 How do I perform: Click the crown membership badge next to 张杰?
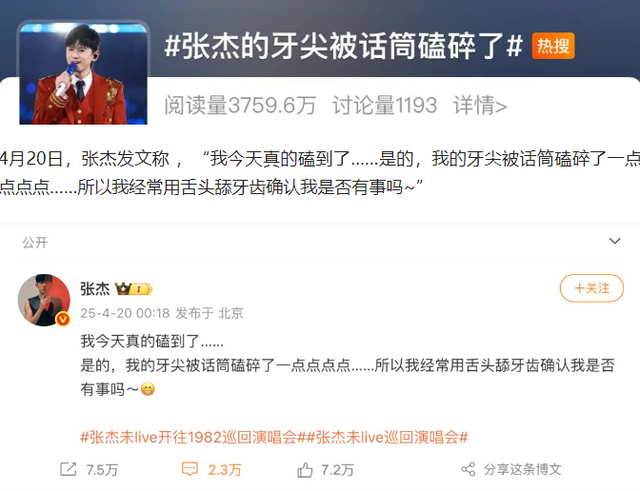coord(133,289)
